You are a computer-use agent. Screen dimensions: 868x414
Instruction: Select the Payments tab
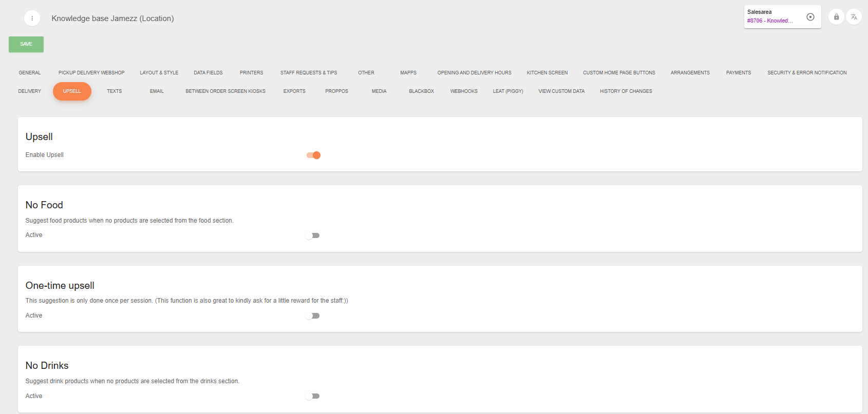[738, 73]
